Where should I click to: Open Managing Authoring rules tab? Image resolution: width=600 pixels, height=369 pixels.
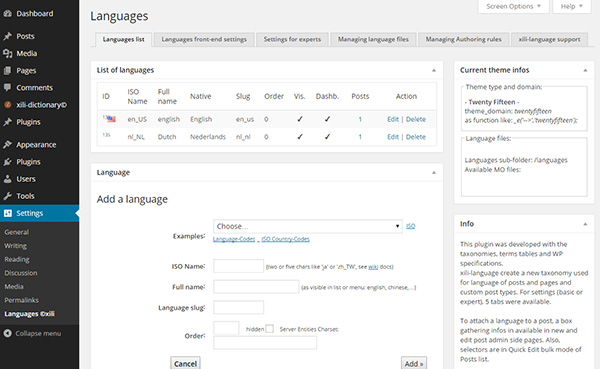463,39
